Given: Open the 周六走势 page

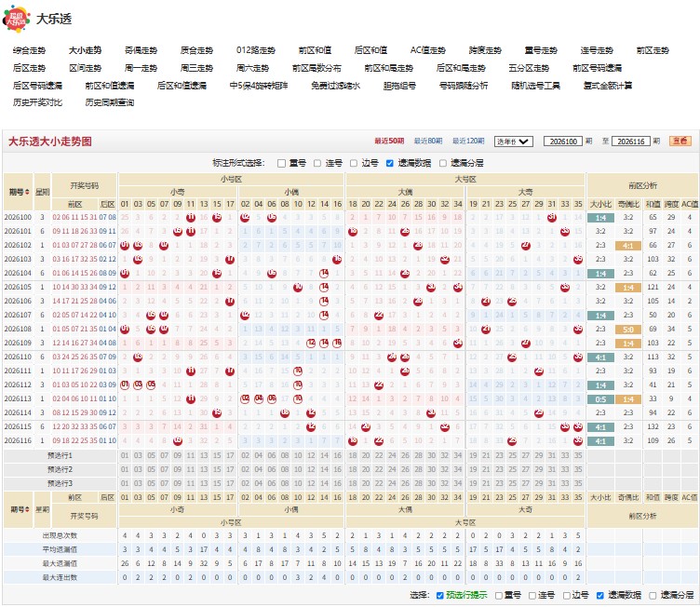Looking at the screenshot, I should [x=252, y=68].
